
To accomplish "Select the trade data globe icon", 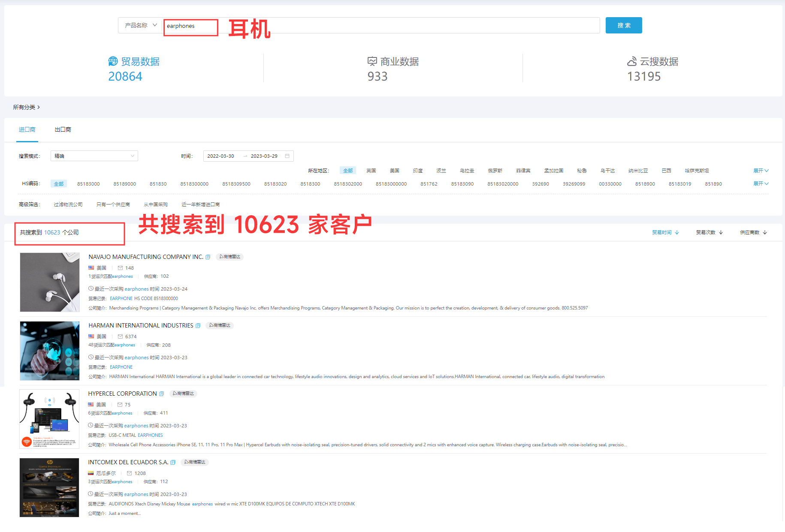I will coord(113,61).
